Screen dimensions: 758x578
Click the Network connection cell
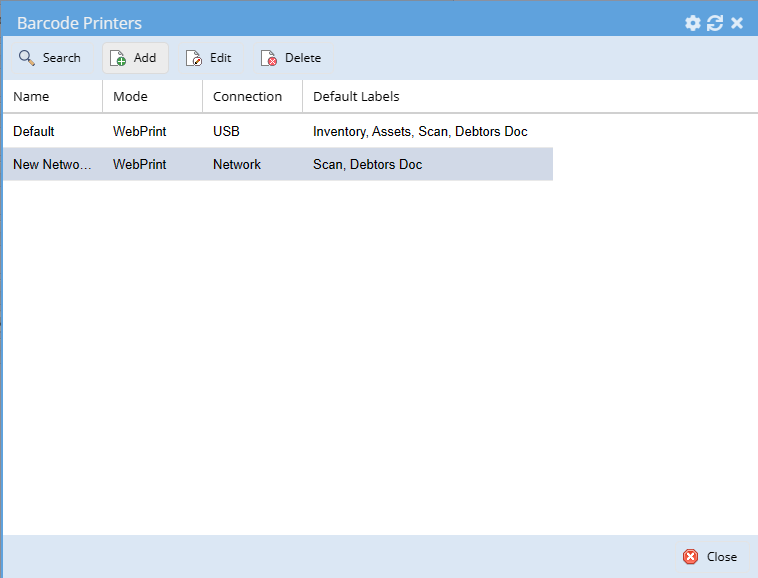coord(237,164)
